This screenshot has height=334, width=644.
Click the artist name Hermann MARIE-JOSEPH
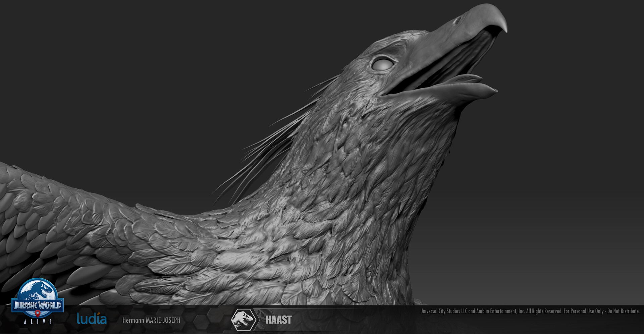(152, 320)
